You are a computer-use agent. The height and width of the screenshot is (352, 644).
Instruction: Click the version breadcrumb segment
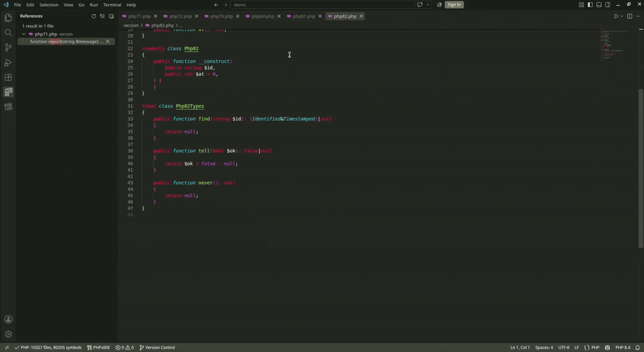pos(131,25)
